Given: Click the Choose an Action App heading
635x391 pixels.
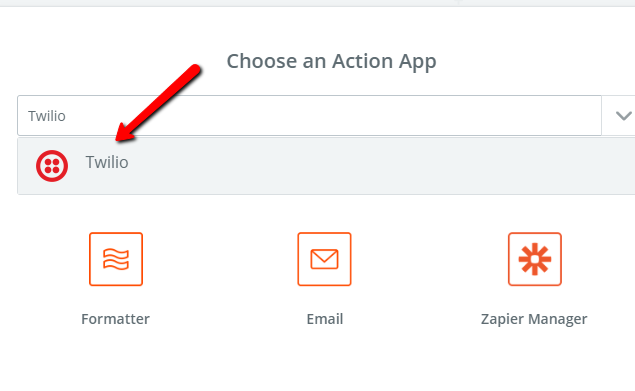Looking at the screenshot, I should click(331, 62).
